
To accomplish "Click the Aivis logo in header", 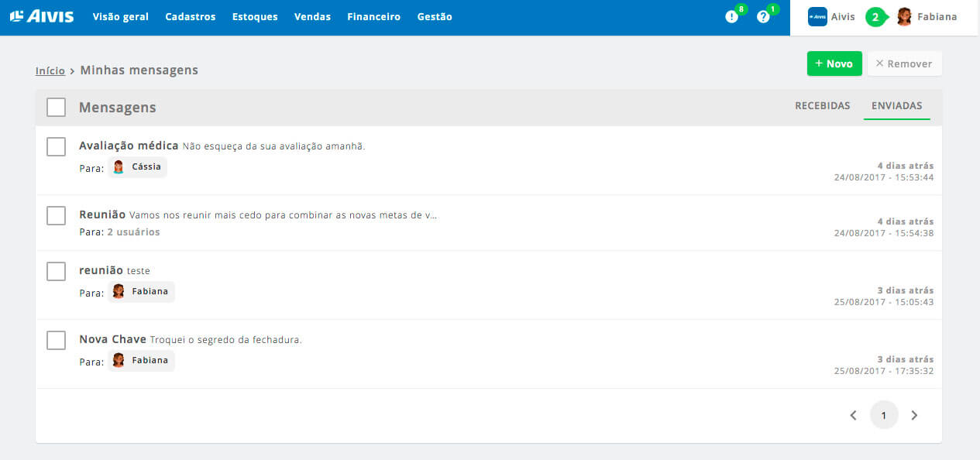I will point(42,16).
